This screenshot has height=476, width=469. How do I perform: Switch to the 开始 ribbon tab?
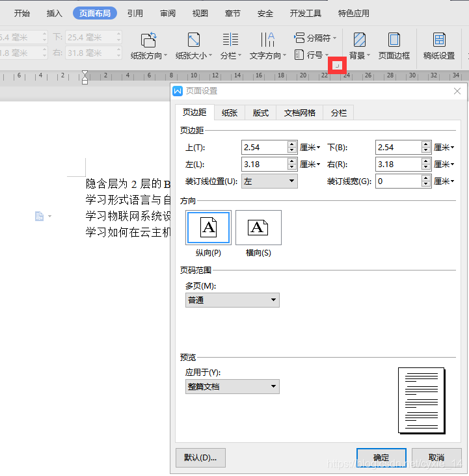click(x=22, y=14)
